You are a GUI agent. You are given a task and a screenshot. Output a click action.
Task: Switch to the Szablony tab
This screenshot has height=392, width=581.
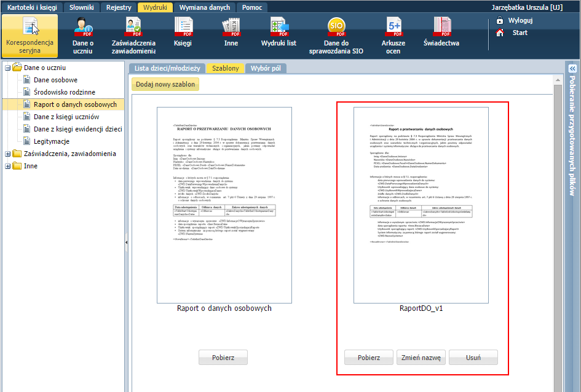click(225, 68)
